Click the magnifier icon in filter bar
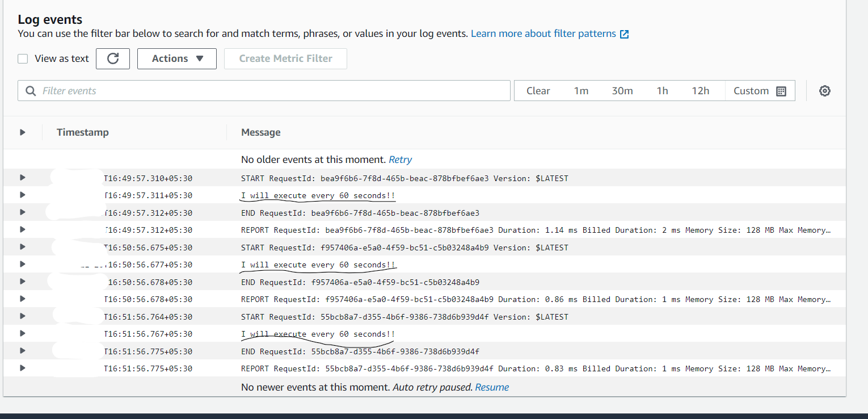Viewport: 868px width, 419px height. click(x=31, y=91)
